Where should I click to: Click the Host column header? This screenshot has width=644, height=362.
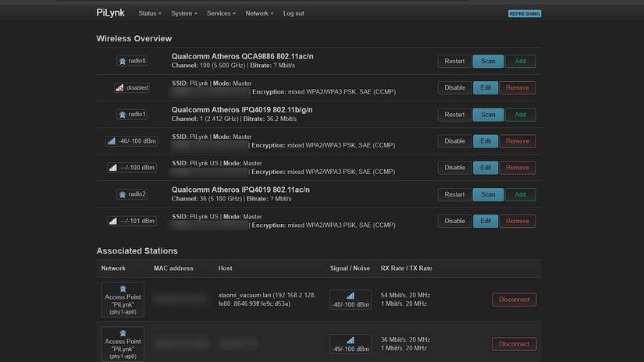pyautogui.click(x=225, y=268)
